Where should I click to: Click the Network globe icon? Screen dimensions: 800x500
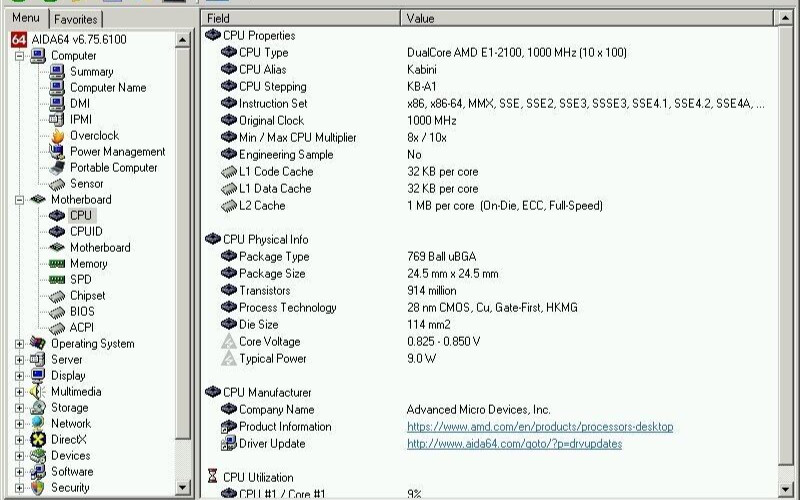point(38,423)
